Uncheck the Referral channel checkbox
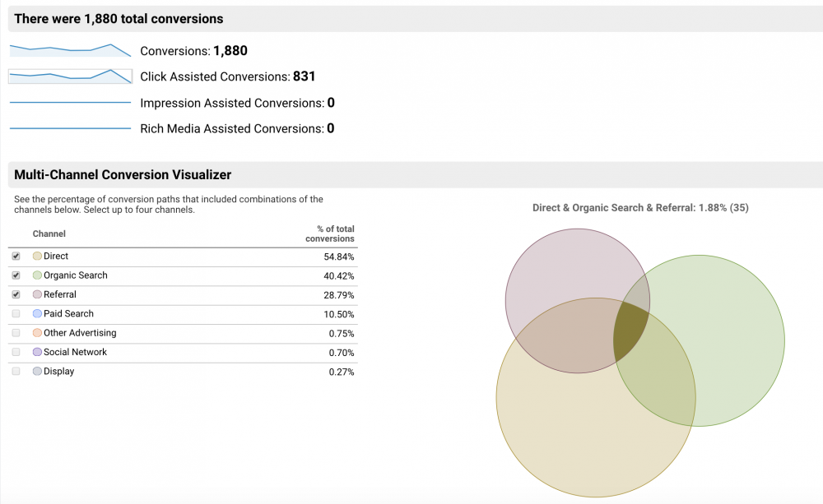The height and width of the screenshot is (504, 823). point(16,294)
